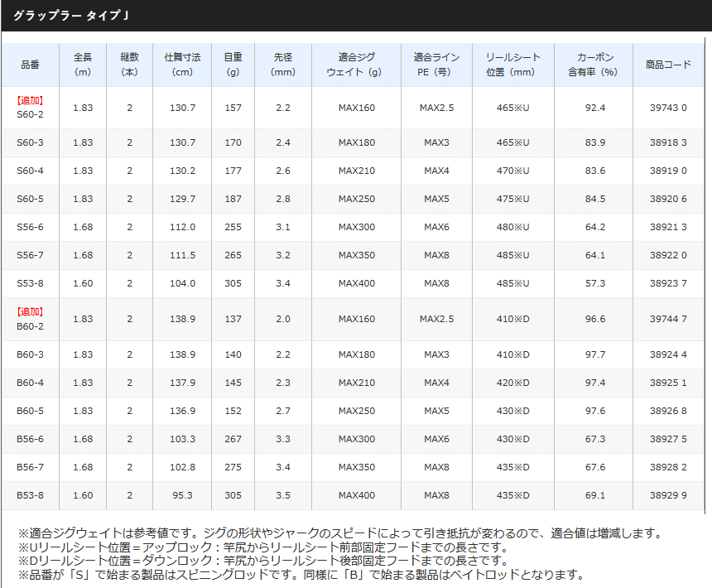Click the 仕舞寸法 (cm) column header
Screen dimensions: 712x588
point(182,65)
